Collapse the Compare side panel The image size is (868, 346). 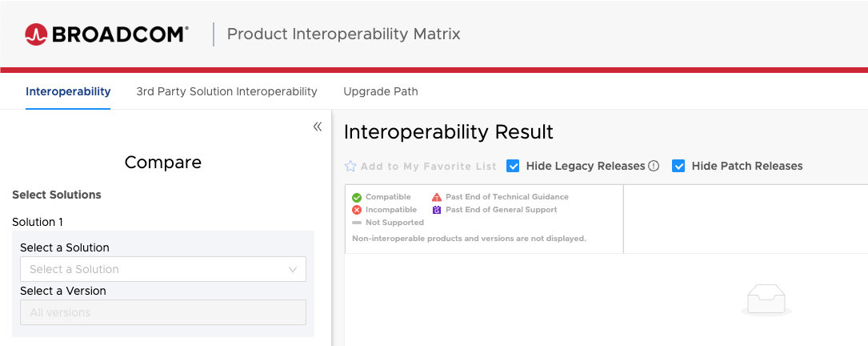318,127
